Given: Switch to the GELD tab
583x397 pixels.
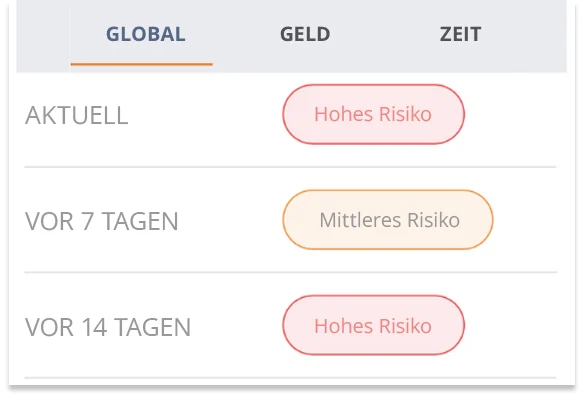Looking at the screenshot, I should (x=305, y=34).
